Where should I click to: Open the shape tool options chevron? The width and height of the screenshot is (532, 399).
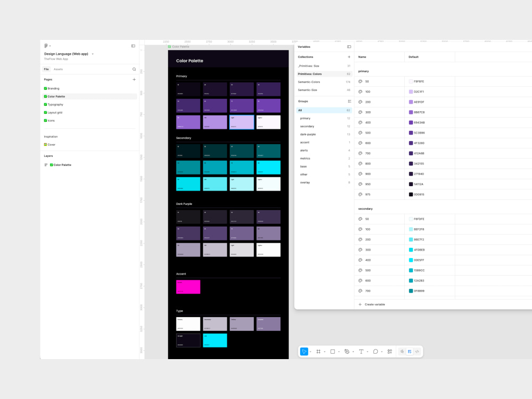pos(339,352)
